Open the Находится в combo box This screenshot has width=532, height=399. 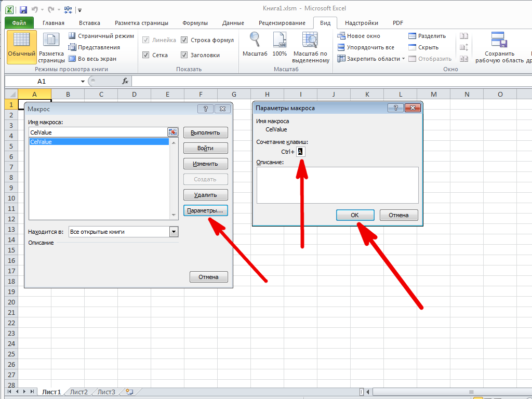(x=124, y=232)
